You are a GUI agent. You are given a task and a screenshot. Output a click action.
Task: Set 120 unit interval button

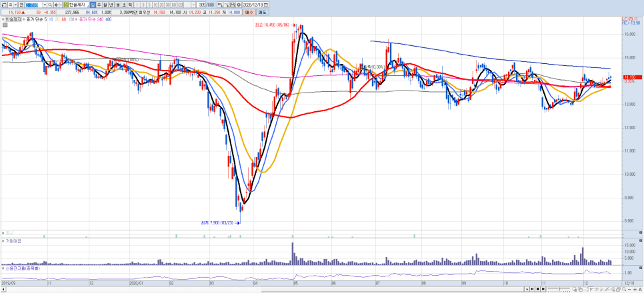180,5
